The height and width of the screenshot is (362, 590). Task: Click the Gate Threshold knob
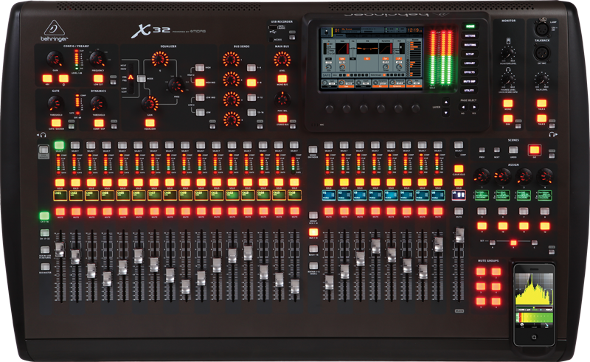coord(56,103)
